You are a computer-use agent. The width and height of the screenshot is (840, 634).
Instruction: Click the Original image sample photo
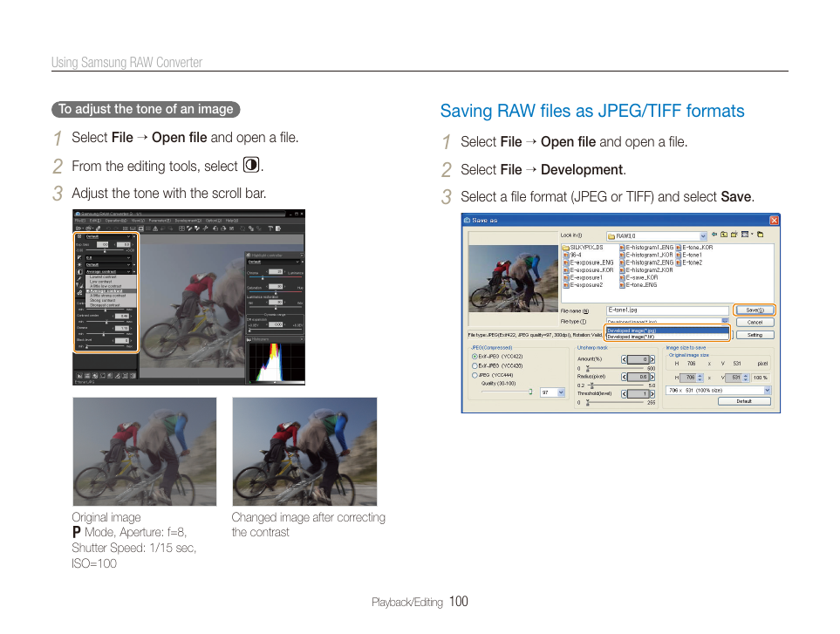click(x=145, y=452)
